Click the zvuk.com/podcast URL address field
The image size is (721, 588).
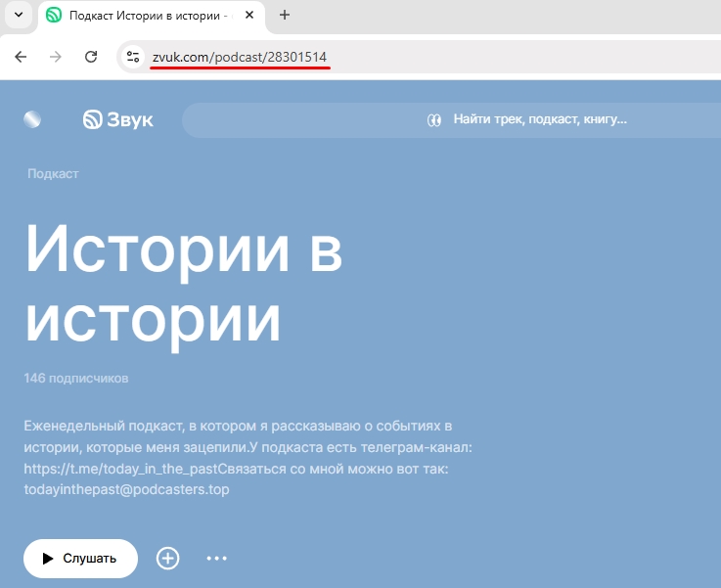click(x=391, y=57)
